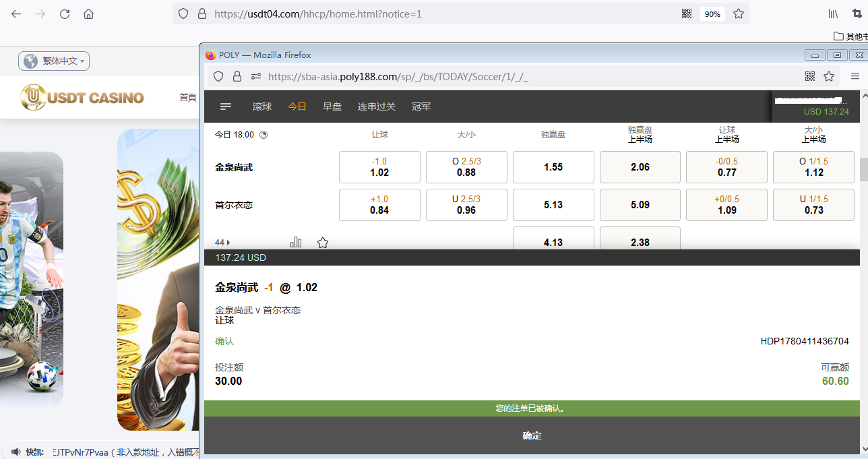Screen dimensions: 868x459
Task: Choose the O 2.5/3 over odds 0.88
Action: tap(466, 167)
